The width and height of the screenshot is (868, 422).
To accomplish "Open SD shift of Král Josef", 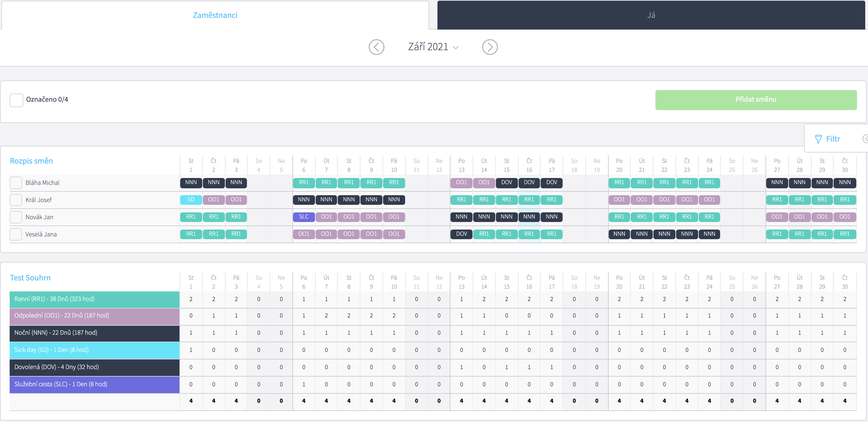I will click(x=191, y=200).
